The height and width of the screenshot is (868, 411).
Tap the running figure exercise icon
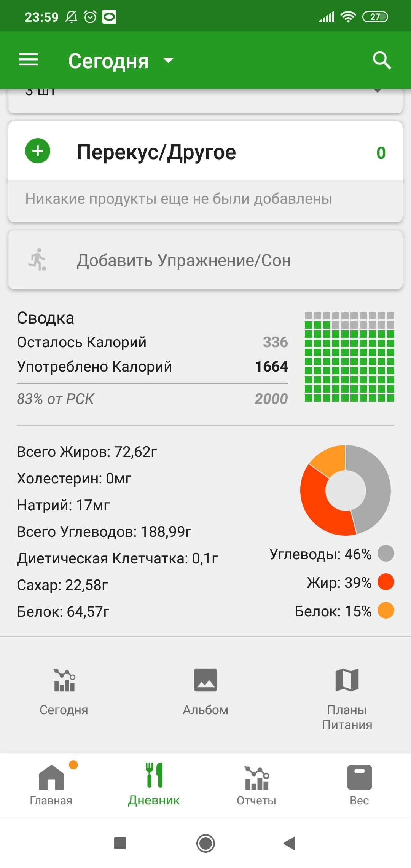(x=38, y=260)
